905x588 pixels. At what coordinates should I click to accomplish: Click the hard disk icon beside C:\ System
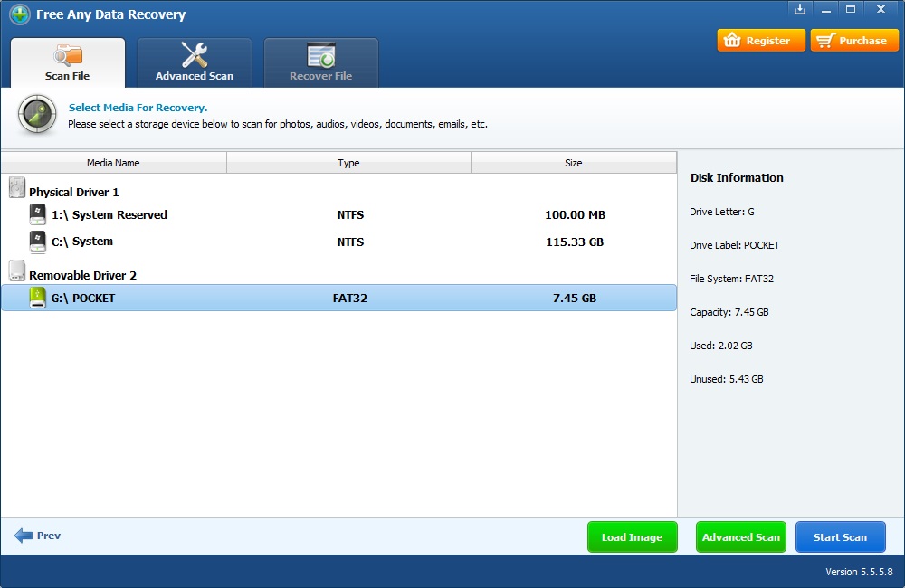[37, 242]
